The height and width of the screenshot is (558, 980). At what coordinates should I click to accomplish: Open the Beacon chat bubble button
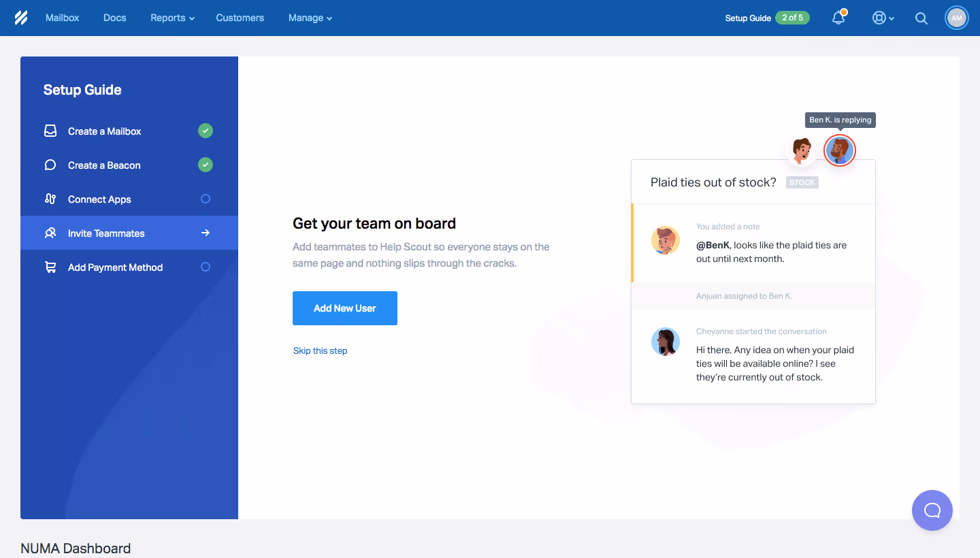932,510
